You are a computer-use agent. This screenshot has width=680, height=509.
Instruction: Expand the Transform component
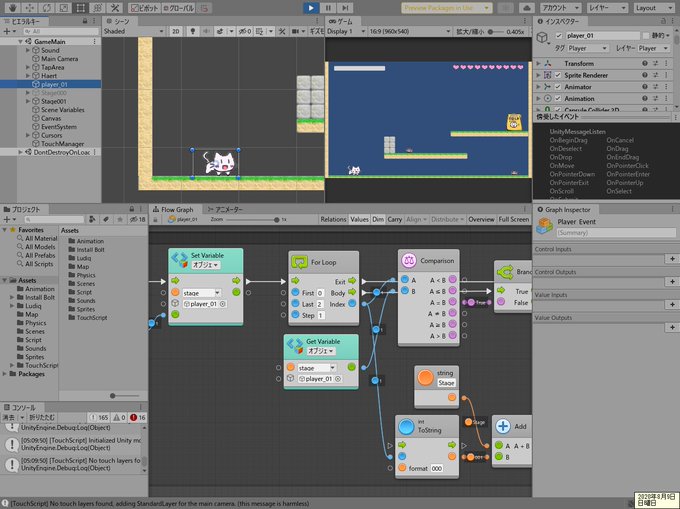[538, 63]
